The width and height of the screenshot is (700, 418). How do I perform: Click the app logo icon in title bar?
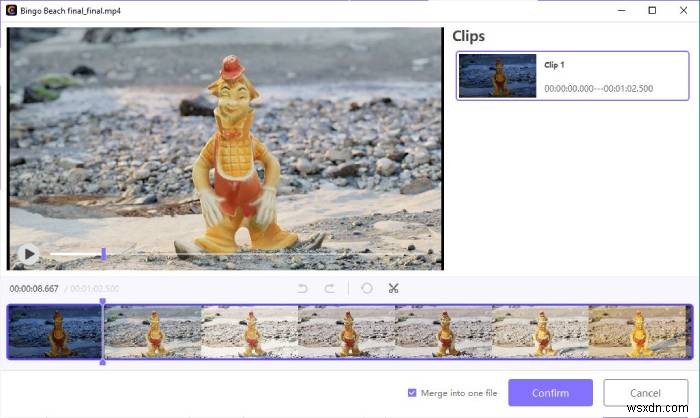pyautogui.click(x=11, y=10)
